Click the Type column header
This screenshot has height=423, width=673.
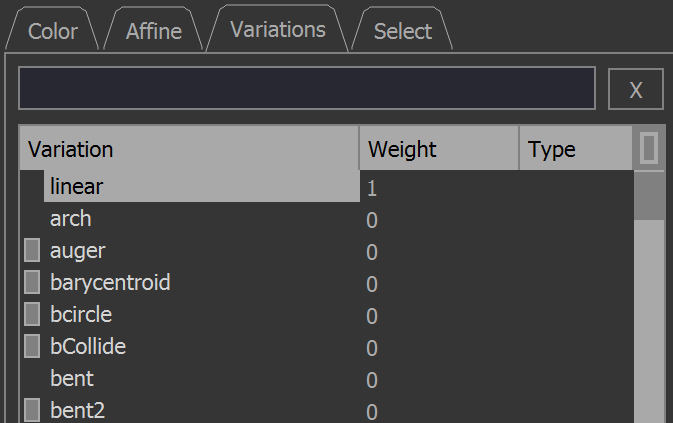576,148
